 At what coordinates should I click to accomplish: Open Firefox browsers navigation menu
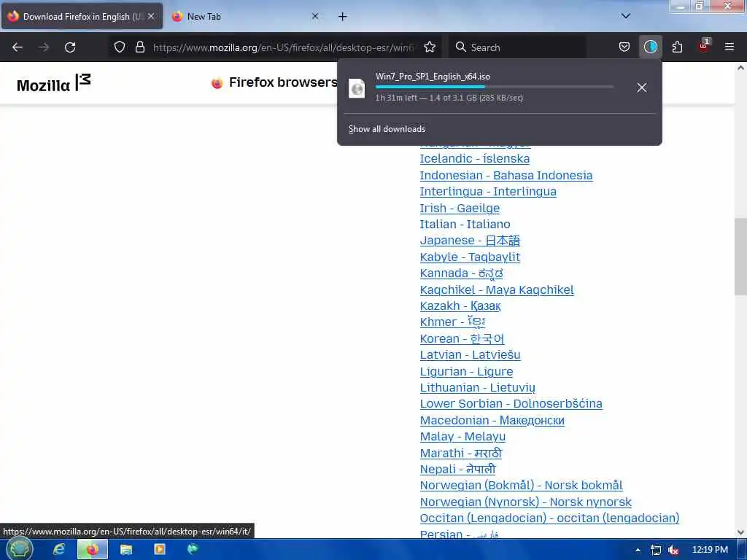coord(275,82)
